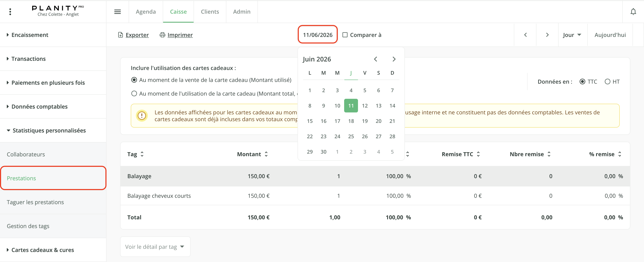Switch to the Agenda tab
The width and height of the screenshot is (644, 262).
146,12
